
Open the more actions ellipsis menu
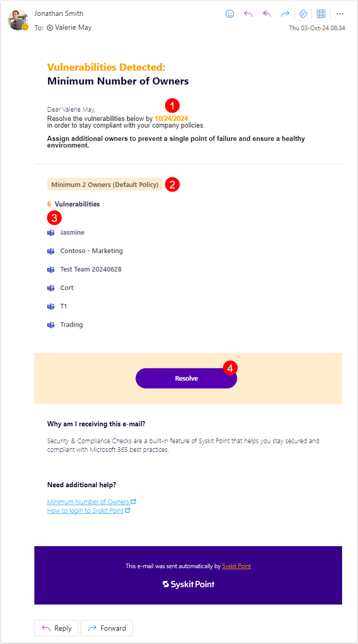pyautogui.click(x=340, y=14)
